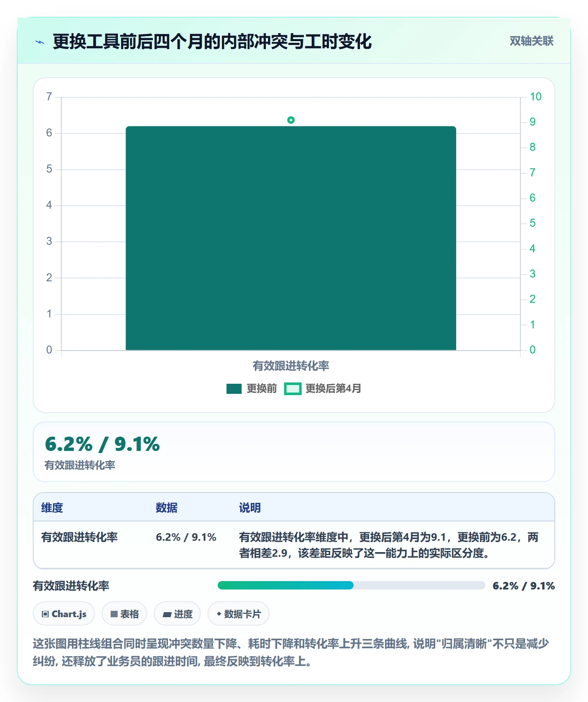Click the right axis label 10
This screenshot has height=702, width=588.
click(x=535, y=97)
